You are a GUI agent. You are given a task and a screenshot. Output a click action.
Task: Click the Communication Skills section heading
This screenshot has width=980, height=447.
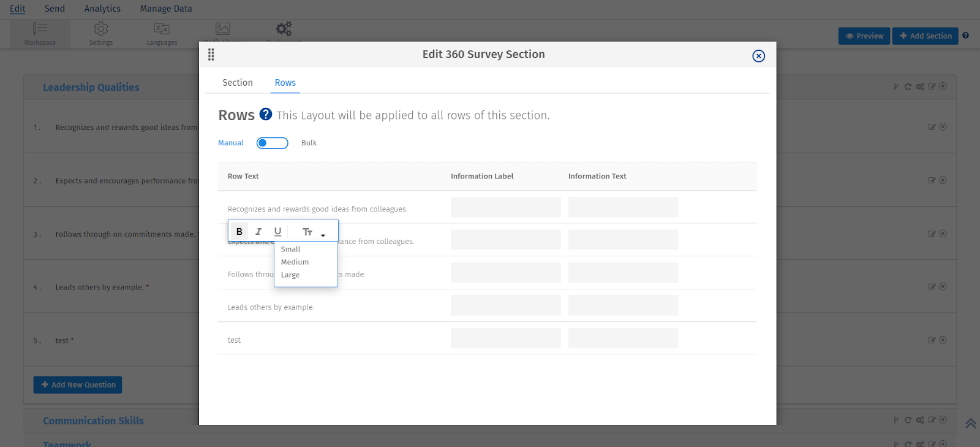click(93, 421)
